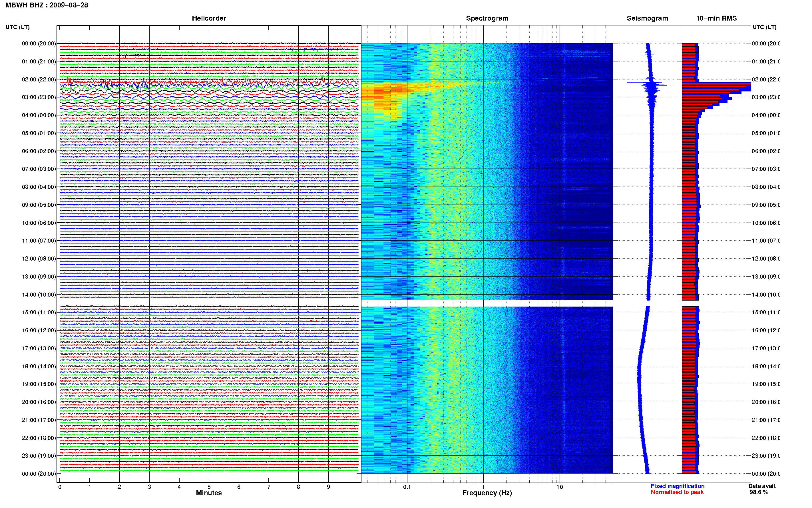The image size is (812, 508).
Task: Click the 1 Hz frequency tick label
Action: click(483, 487)
